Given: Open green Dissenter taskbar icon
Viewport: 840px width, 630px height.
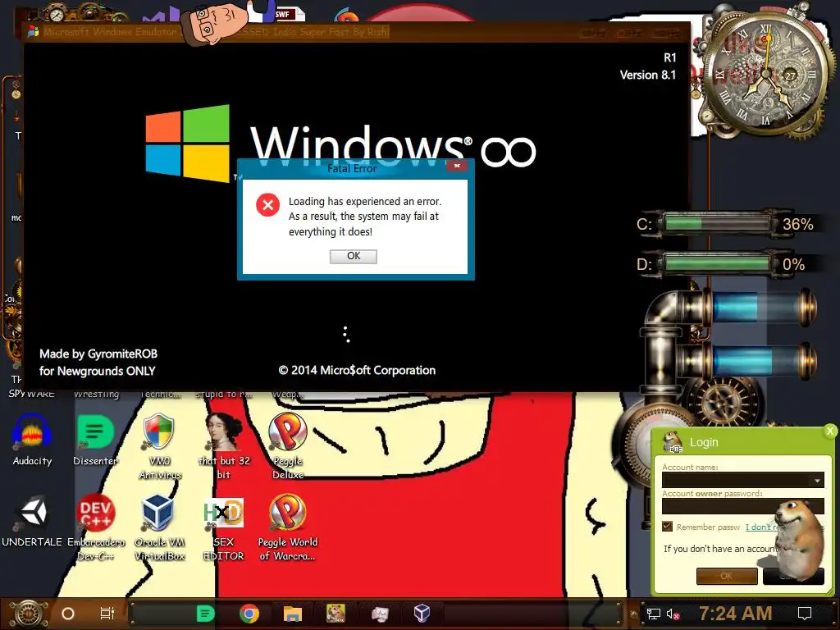Looking at the screenshot, I should point(205,614).
